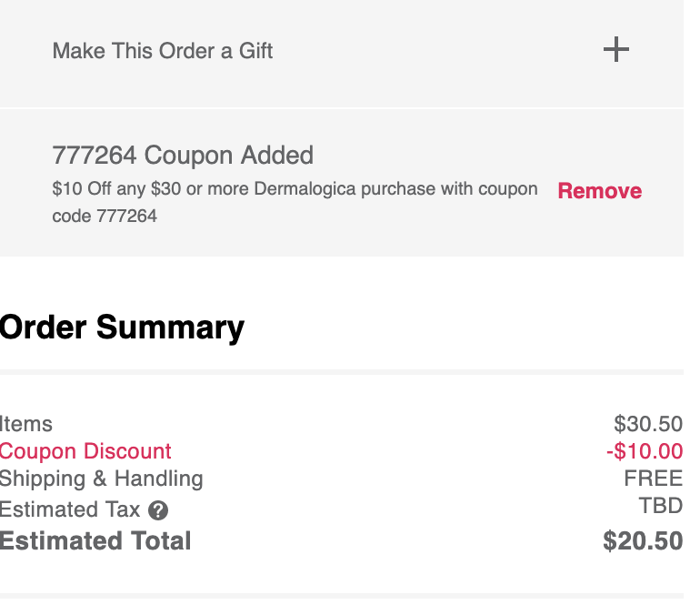Screen dimensions: 700x615
Task: Remove the 777264 coupon
Action: click(600, 191)
